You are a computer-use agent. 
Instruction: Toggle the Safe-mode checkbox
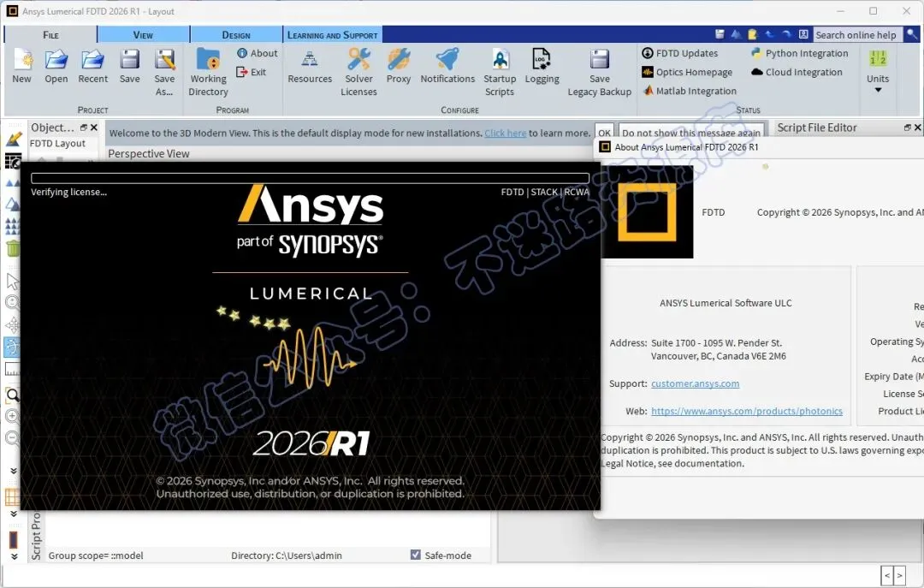click(416, 555)
